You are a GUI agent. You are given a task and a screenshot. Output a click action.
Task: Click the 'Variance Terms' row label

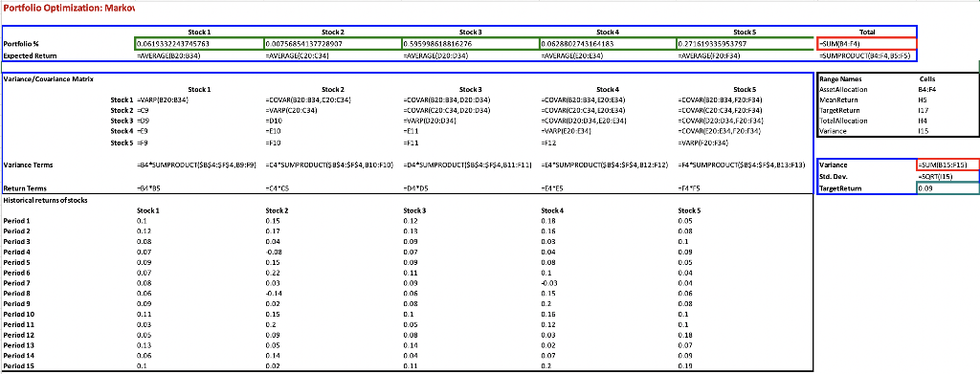point(28,165)
